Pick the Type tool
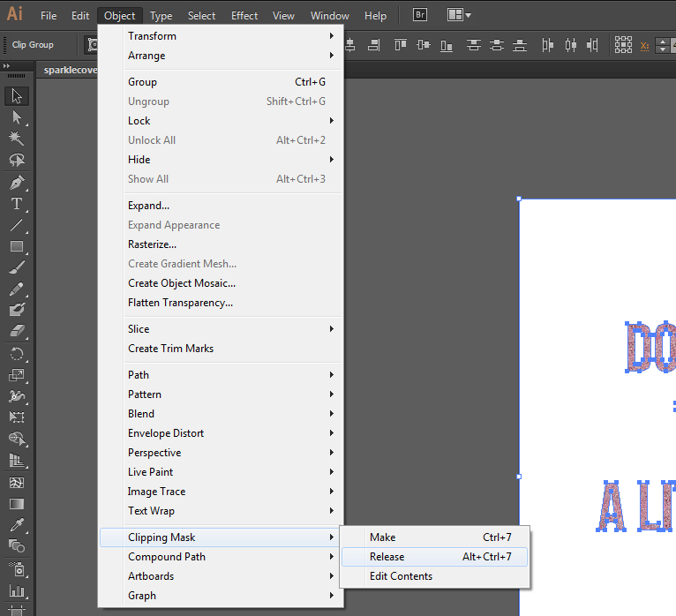The height and width of the screenshot is (616, 676). click(x=17, y=204)
